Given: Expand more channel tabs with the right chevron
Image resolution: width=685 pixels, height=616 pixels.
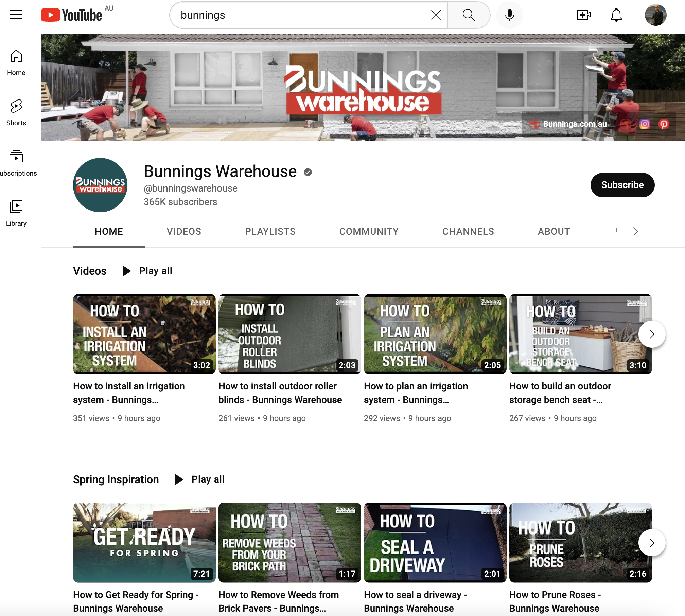Looking at the screenshot, I should (635, 231).
